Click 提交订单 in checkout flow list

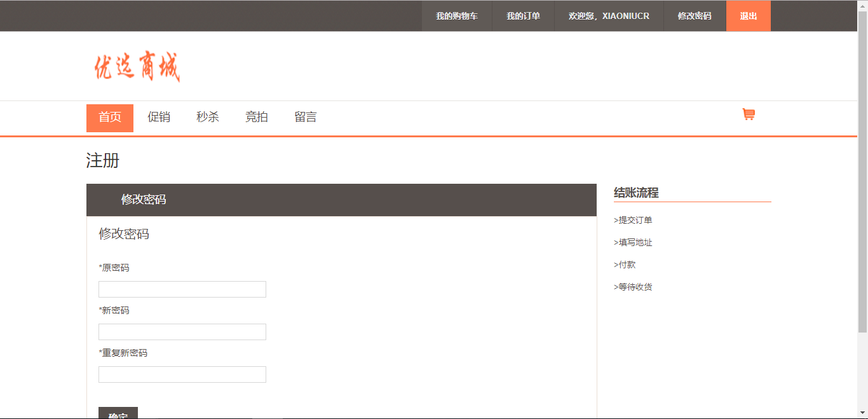pos(635,220)
